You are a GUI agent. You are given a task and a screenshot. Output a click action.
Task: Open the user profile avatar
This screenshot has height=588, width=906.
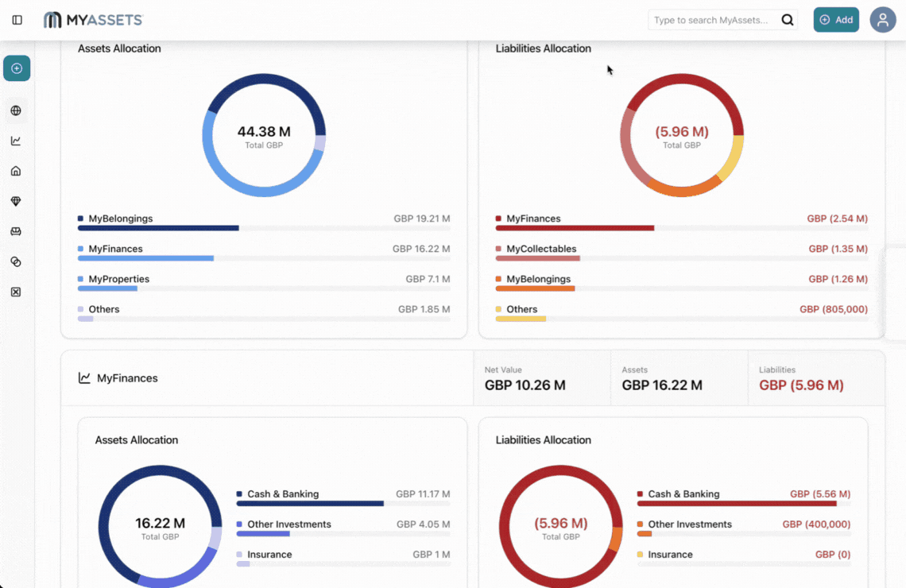click(883, 19)
